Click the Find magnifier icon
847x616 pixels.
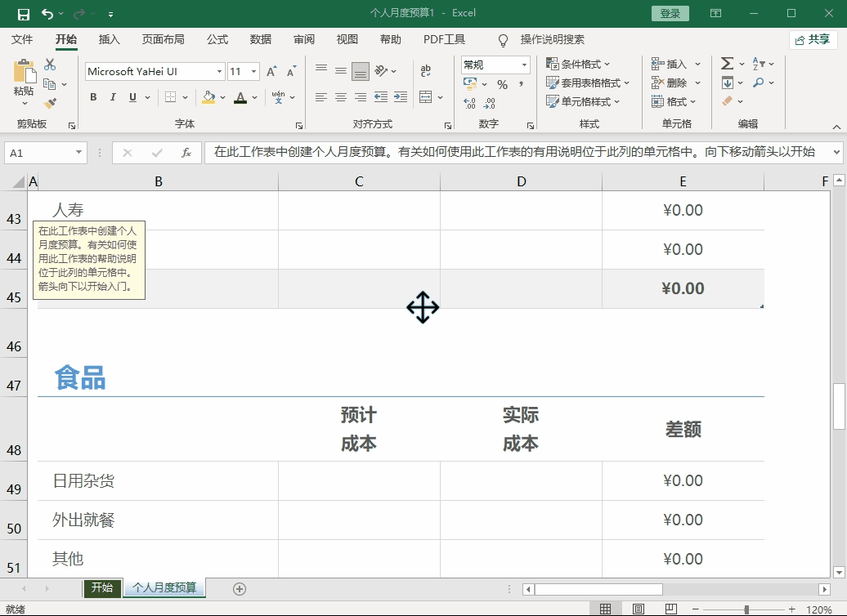[759, 83]
